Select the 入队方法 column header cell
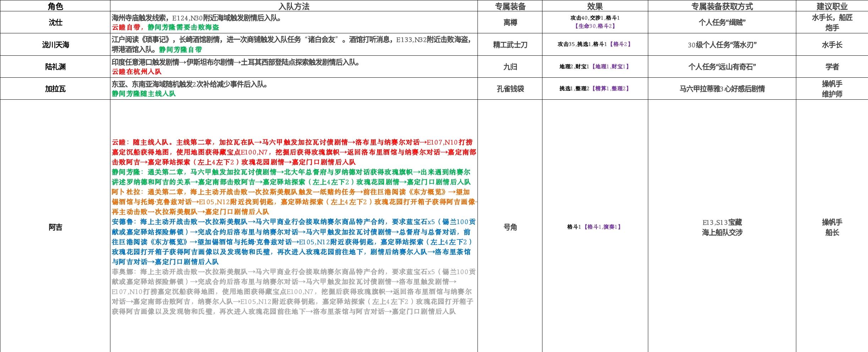 point(294,6)
